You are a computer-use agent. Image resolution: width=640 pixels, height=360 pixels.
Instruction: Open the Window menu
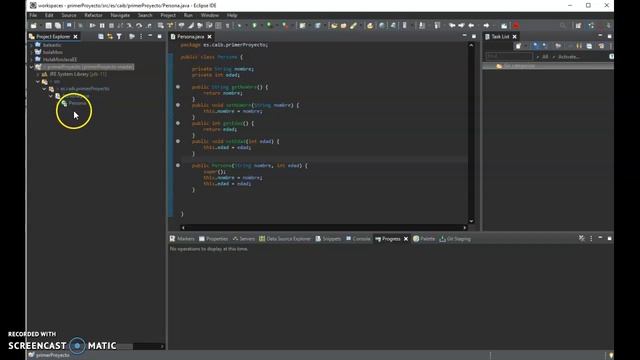click(210, 15)
